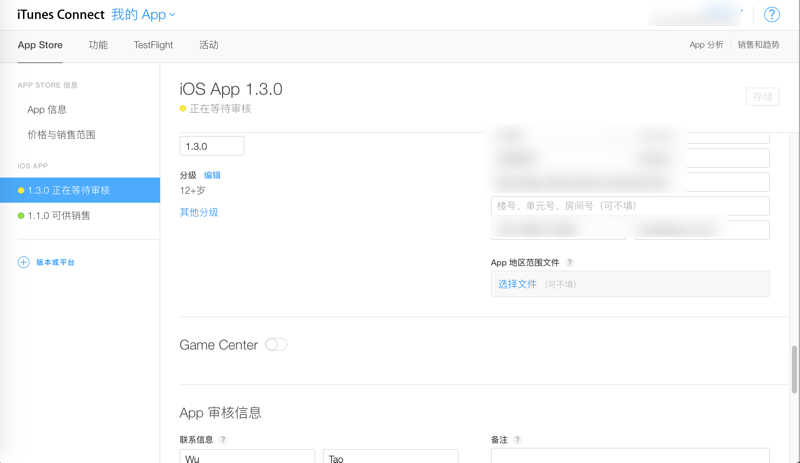The width and height of the screenshot is (800, 463).
Task: Click the version number field showing 1.3.0
Action: [212, 147]
